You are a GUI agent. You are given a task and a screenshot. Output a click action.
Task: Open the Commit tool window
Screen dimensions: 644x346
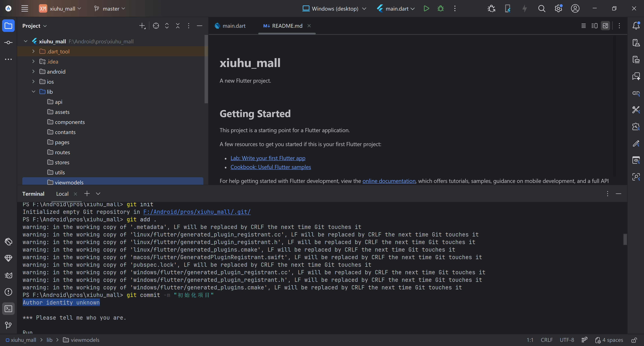point(8,42)
